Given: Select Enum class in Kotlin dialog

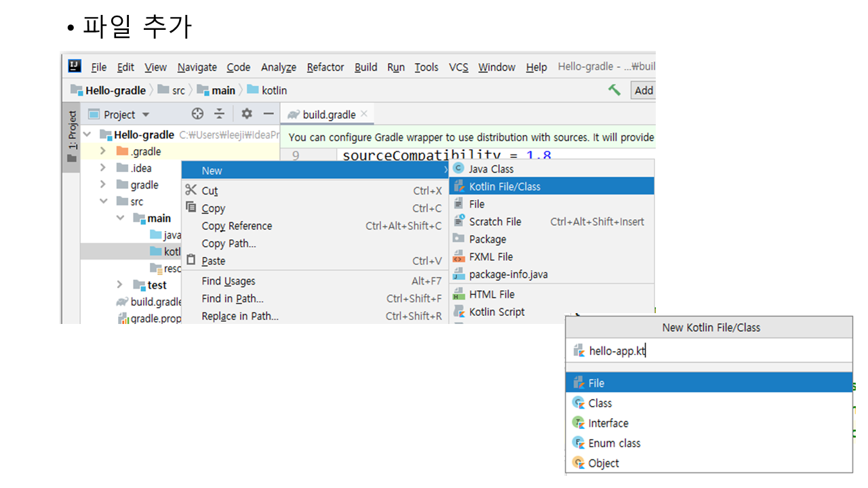Looking at the screenshot, I should 614,443.
